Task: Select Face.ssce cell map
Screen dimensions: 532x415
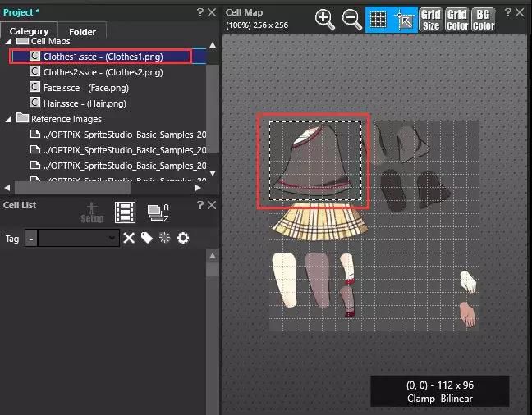Action: click(86, 88)
